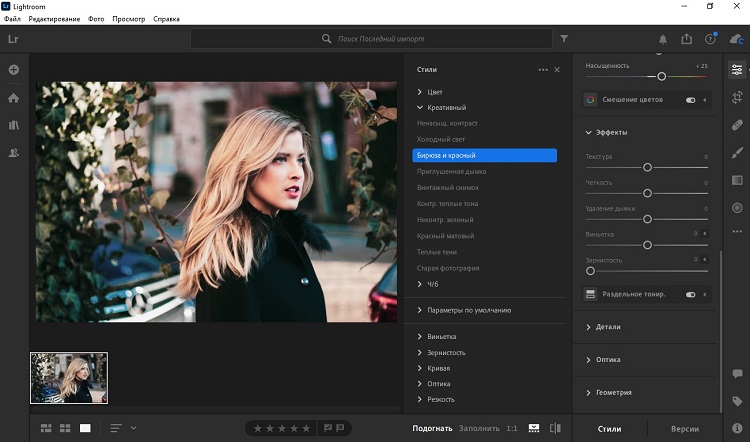Set zoom to 1:1
The height and width of the screenshot is (442, 750).
pyautogui.click(x=512, y=429)
